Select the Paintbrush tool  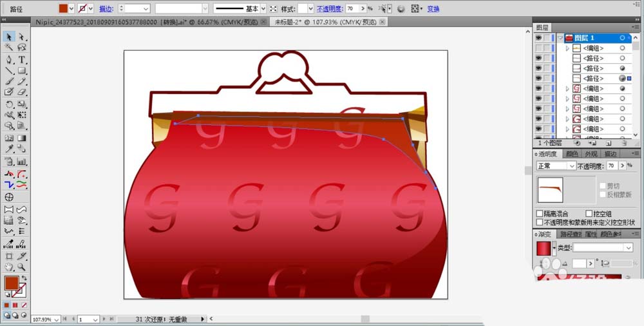tap(9, 81)
